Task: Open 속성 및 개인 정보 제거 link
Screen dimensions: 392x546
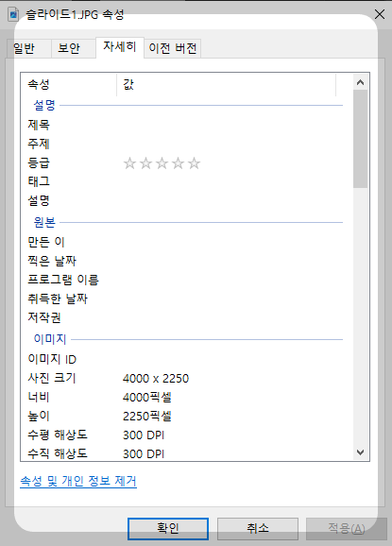Action: [78, 481]
